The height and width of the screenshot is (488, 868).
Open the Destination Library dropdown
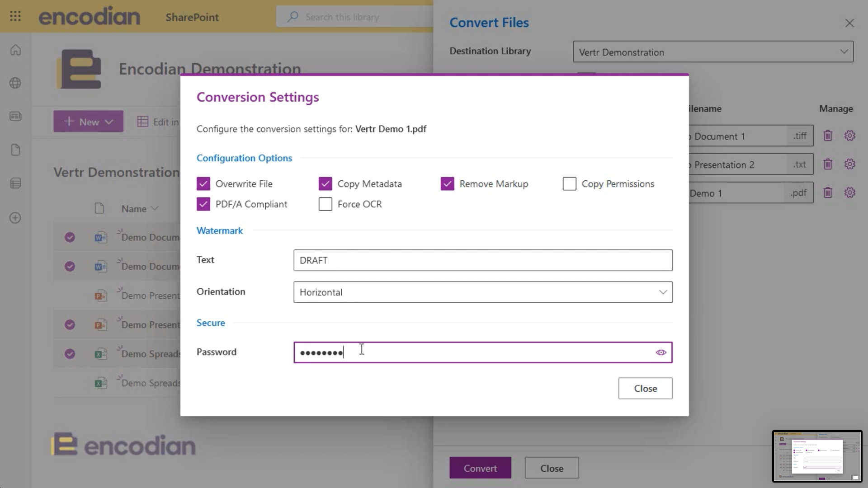click(713, 52)
